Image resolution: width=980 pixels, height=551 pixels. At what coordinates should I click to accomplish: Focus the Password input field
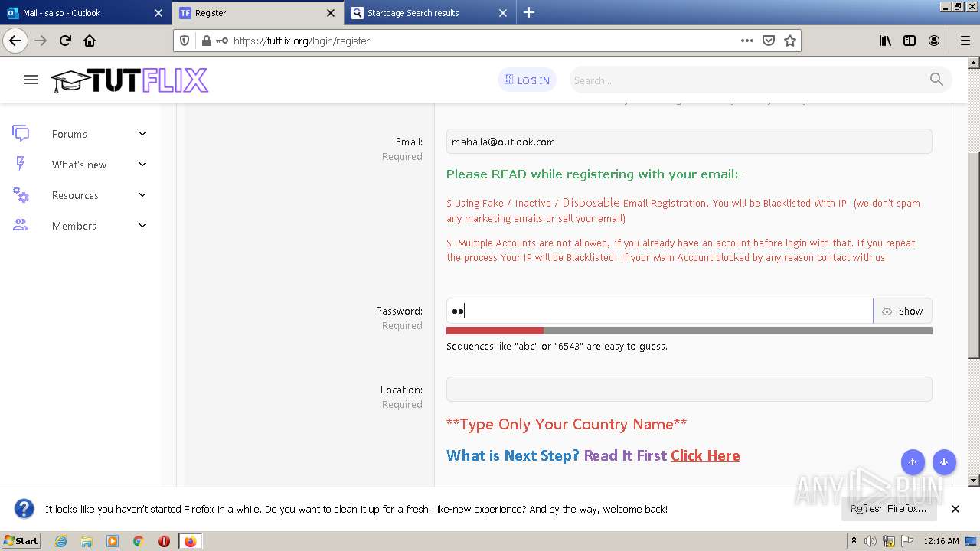tap(659, 311)
